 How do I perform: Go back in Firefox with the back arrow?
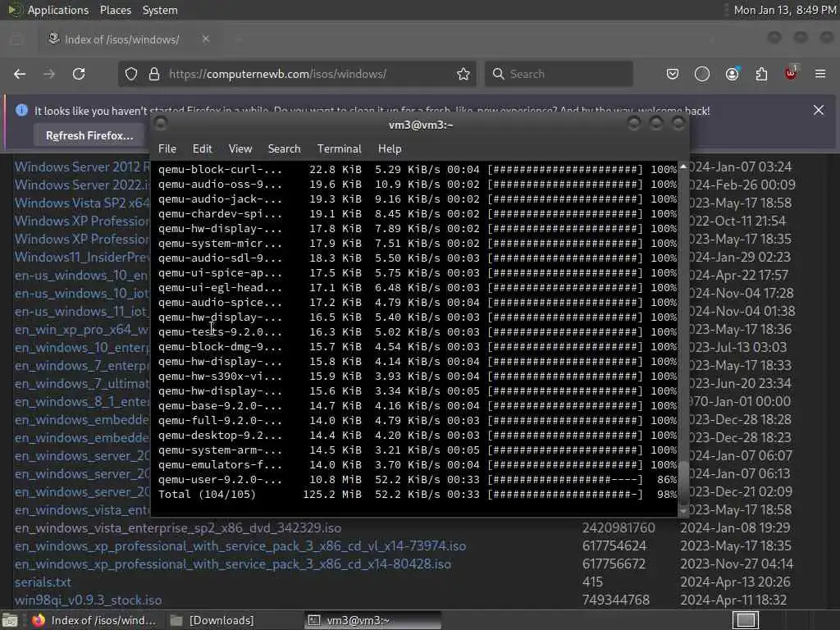pyautogui.click(x=20, y=74)
